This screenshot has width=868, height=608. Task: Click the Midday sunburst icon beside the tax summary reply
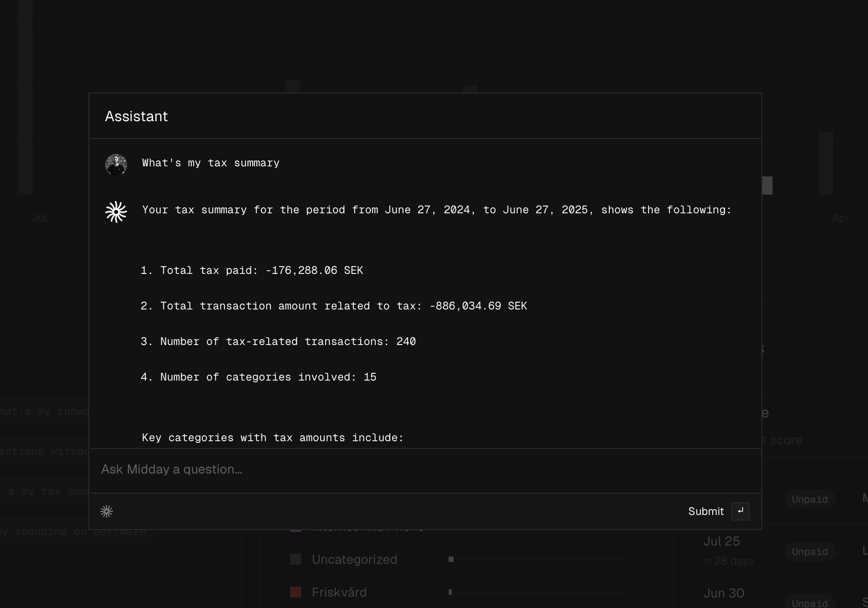pyautogui.click(x=116, y=212)
